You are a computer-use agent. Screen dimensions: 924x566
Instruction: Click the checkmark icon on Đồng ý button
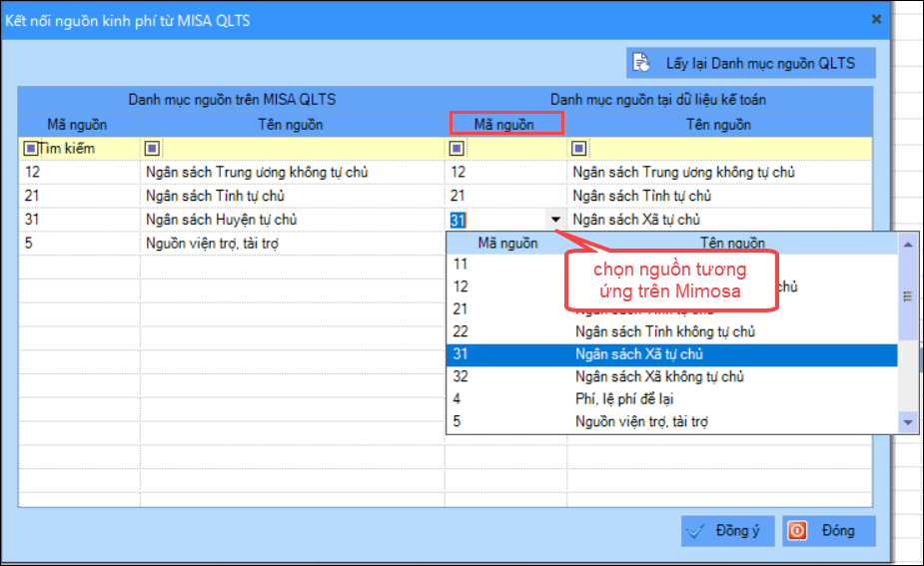pyautogui.click(x=696, y=531)
